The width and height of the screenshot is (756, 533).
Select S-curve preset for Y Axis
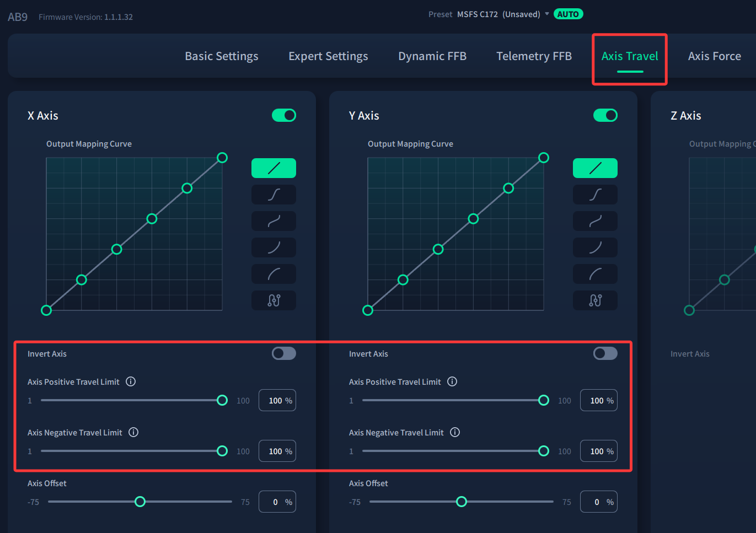pyautogui.click(x=595, y=195)
